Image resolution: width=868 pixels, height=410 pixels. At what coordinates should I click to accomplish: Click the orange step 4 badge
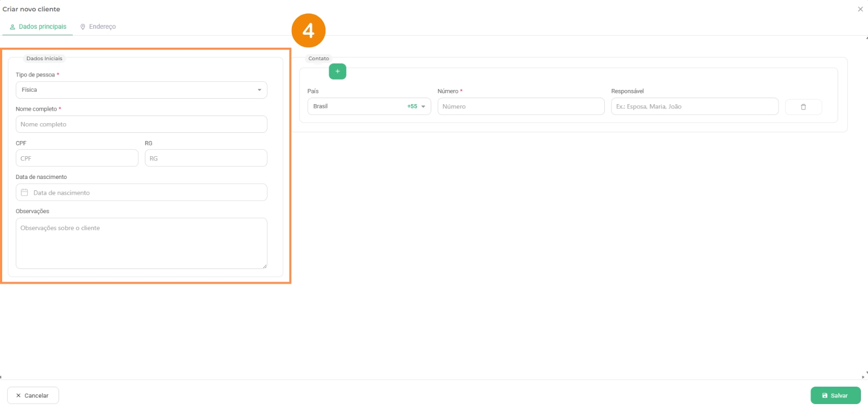308,31
